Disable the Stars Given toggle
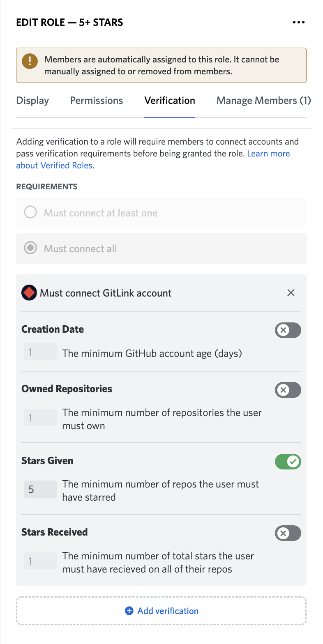323x644 pixels. (x=288, y=462)
